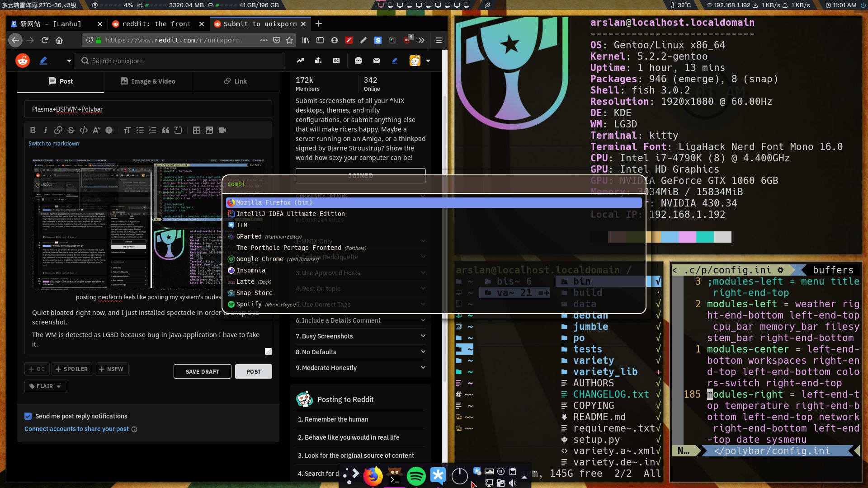Image resolution: width=868 pixels, height=488 pixels.
Task: Switch to the Image & Video tab
Action: click(x=148, y=81)
